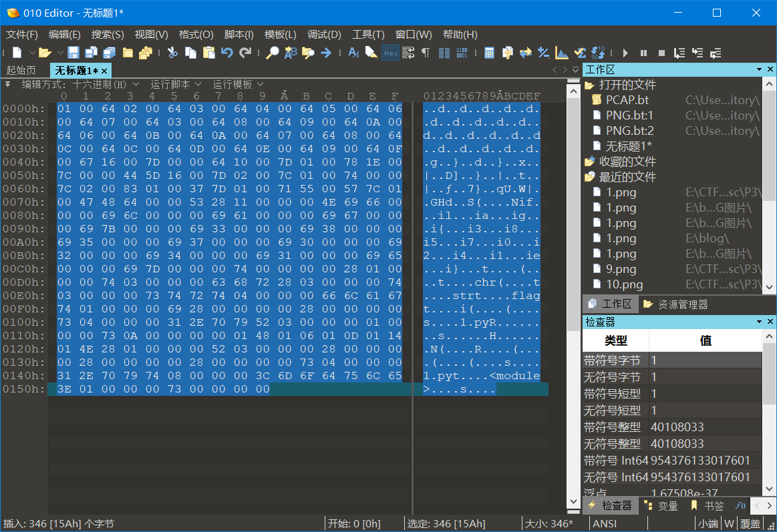Click the 类型 column header
Viewport: 777px width, 532px height.
(616, 340)
